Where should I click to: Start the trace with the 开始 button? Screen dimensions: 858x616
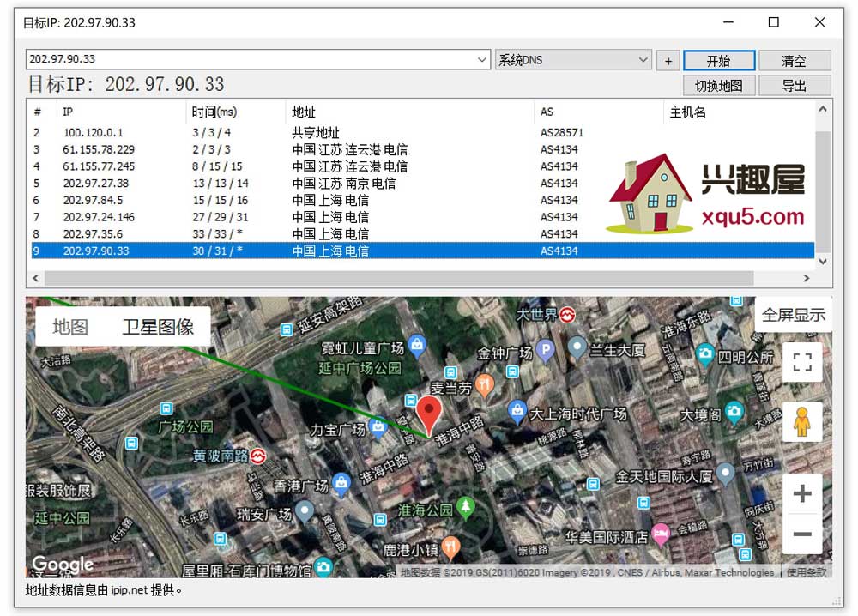pos(719,60)
